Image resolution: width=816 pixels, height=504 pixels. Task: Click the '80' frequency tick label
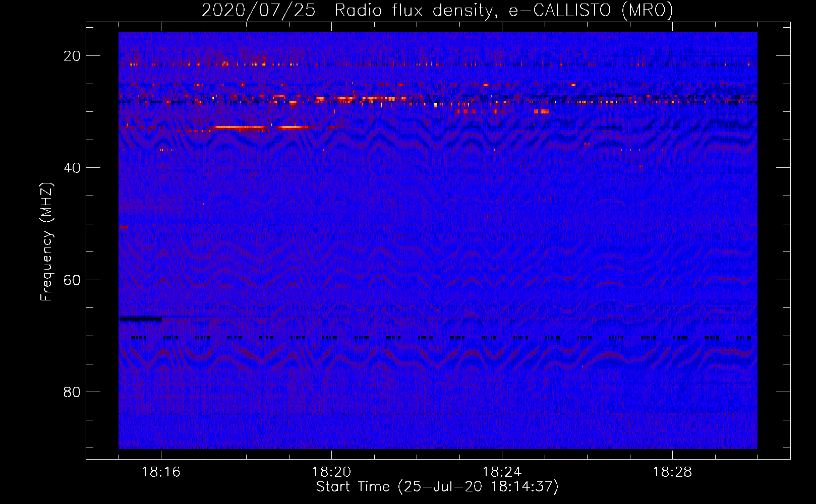[x=72, y=392]
